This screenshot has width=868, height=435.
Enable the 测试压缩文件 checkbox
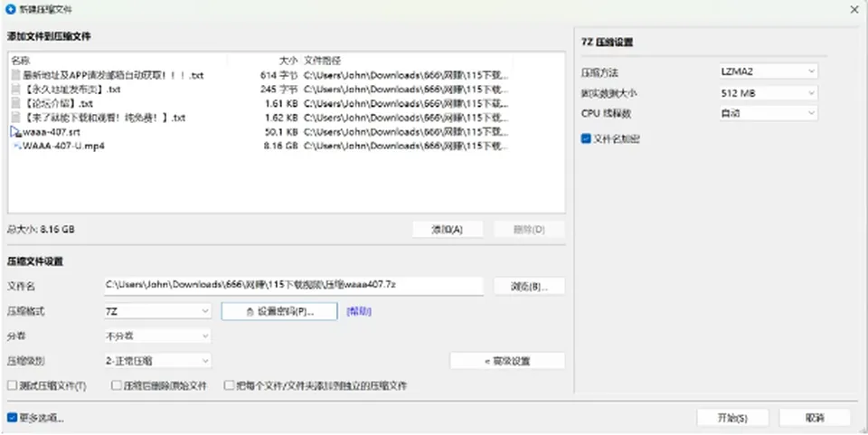click(12, 385)
